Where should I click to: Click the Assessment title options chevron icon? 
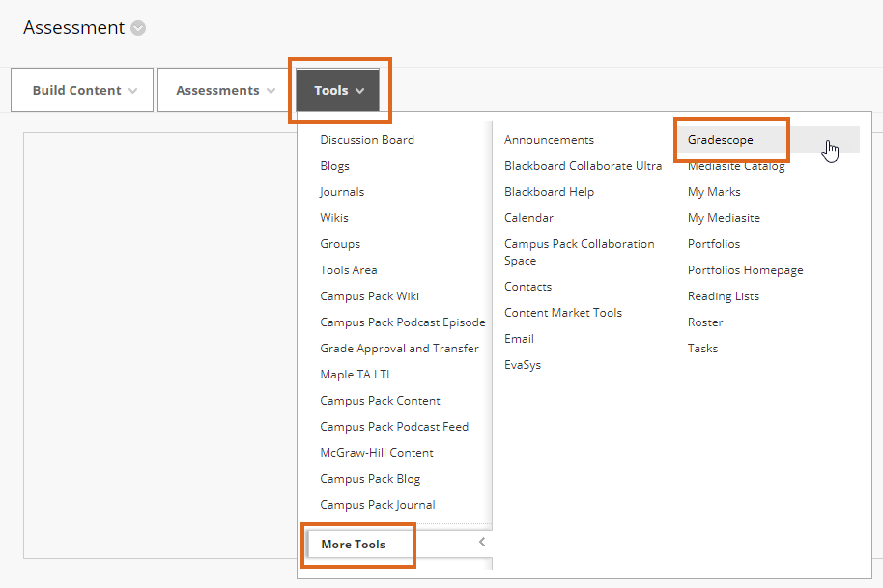tap(138, 28)
